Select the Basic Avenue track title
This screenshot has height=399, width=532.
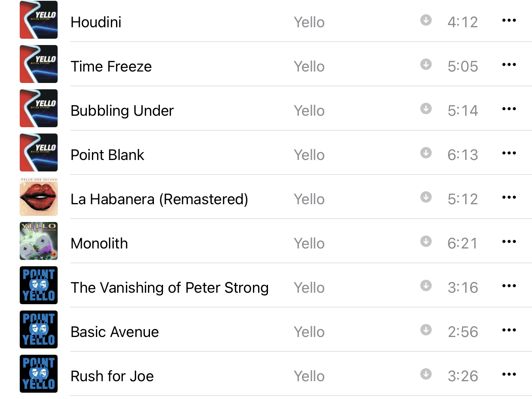tap(114, 332)
